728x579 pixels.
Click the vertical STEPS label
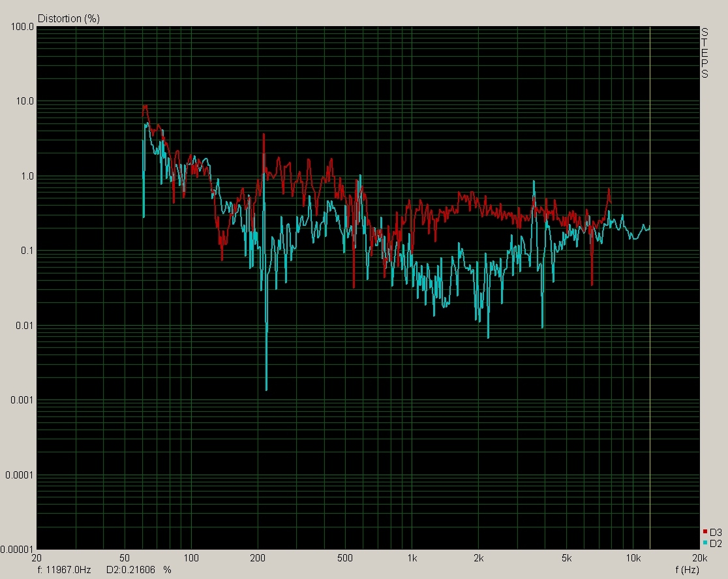[x=705, y=53]
